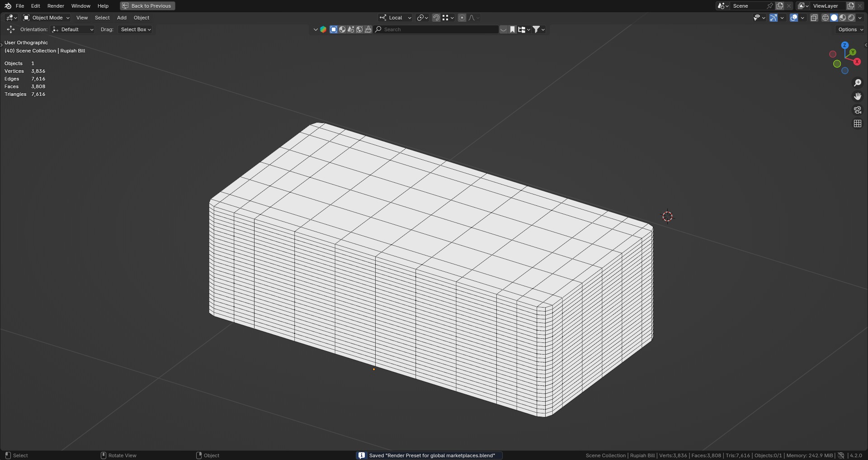Viewport: 868px width, 460px height.
Task: Click the ViewLayer name field
Action: (828, 6)
